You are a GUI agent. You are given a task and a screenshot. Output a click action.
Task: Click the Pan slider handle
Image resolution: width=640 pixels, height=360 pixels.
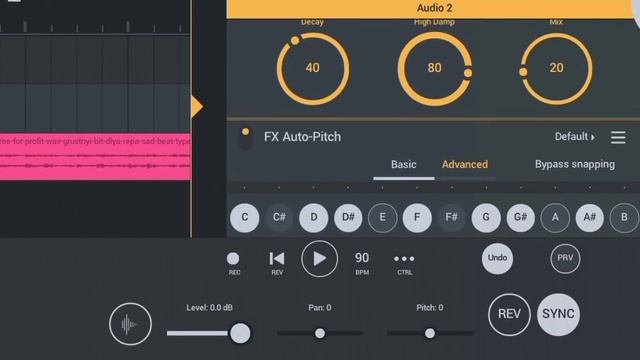click(320, 333)
